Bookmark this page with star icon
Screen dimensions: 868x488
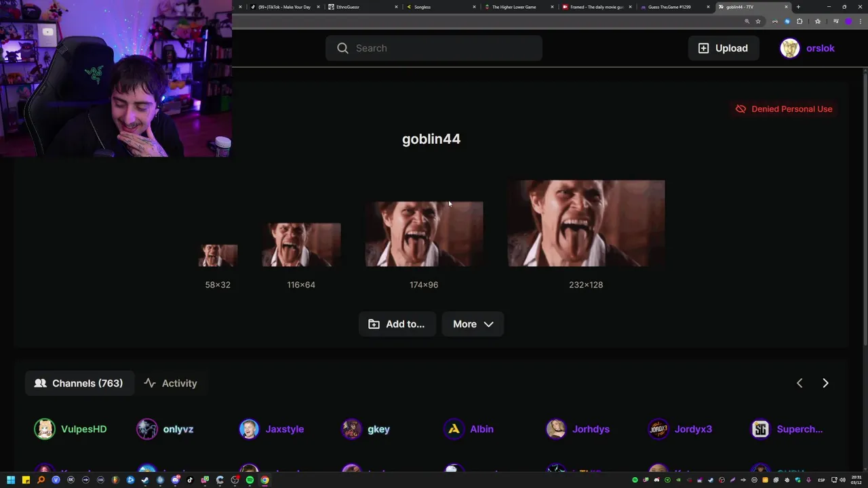click(x=758, y=22)
